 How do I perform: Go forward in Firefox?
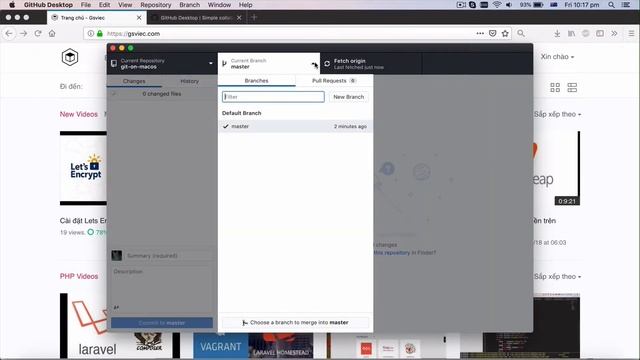24,33
